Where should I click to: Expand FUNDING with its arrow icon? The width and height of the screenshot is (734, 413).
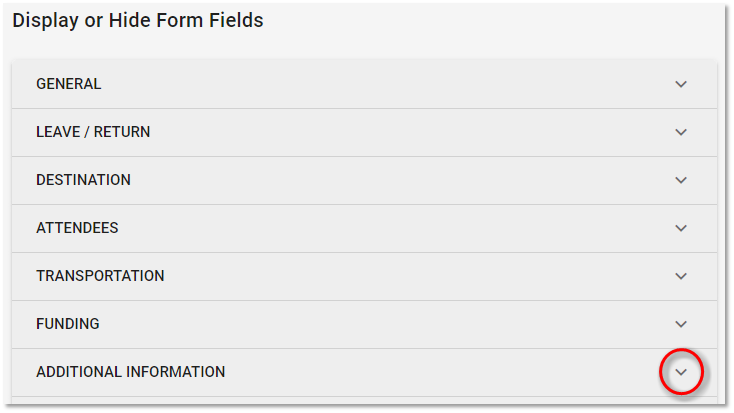681,324
